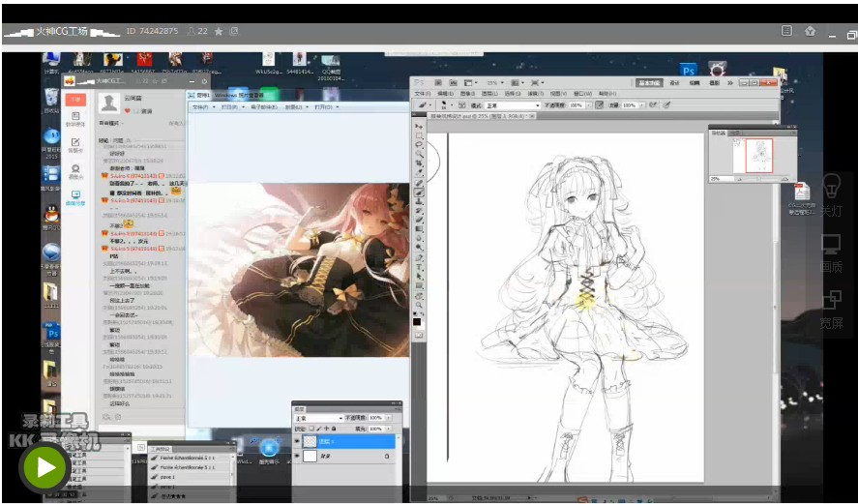Screen dimensions: 858x504
Task: Switch to the 导航器 panel tab
Action: [719, 133]
